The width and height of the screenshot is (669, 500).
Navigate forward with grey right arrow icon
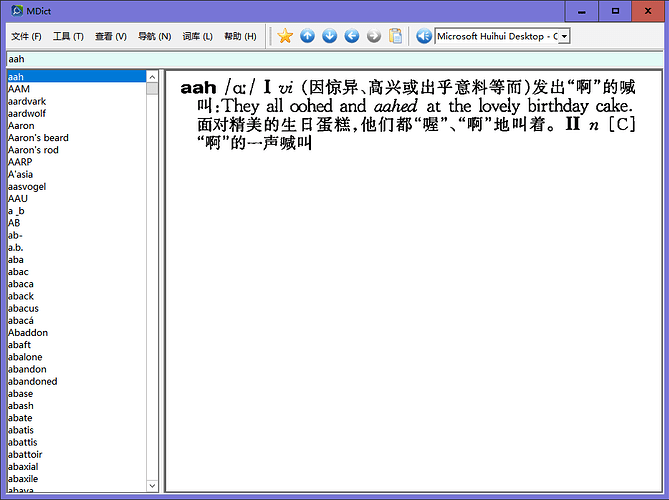pyautogui.click(x=374, y=36)
